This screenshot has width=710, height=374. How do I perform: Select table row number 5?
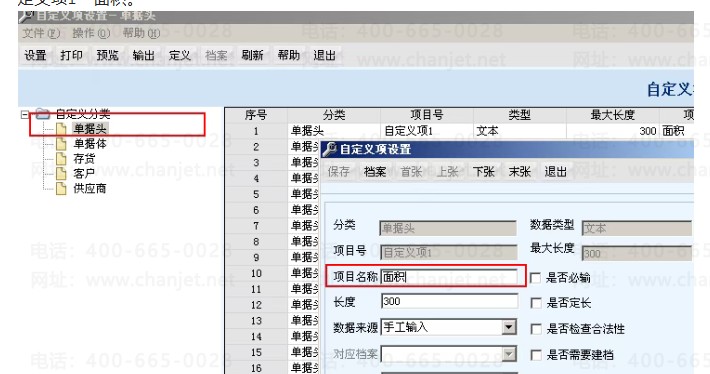(256, 194)
